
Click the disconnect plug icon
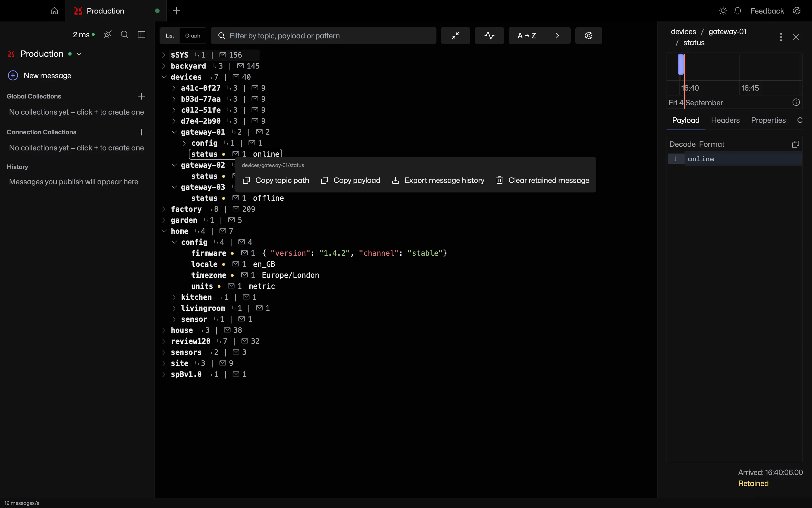tap(107, 35)
